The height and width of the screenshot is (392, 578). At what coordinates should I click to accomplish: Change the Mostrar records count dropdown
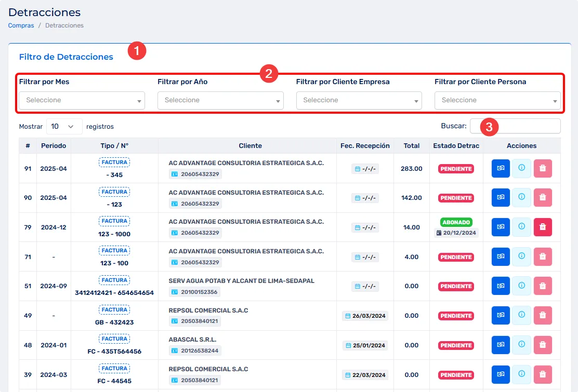(64, 126)
